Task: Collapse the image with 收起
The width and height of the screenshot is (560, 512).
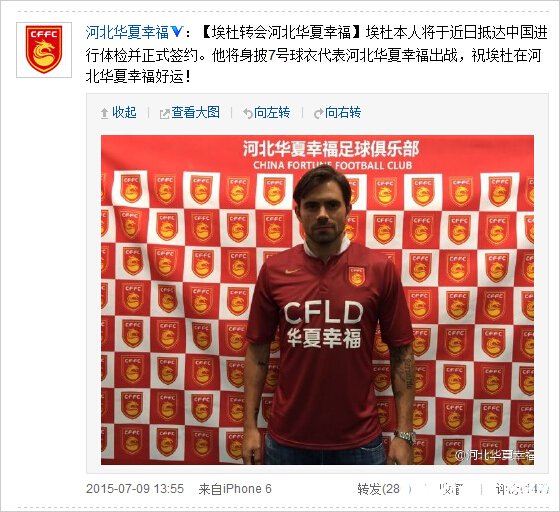Action: 124,112
